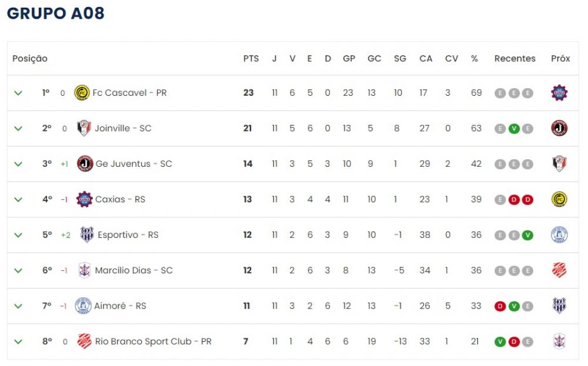The height and width of the screenshot is (366, 588).
Task: Open the Joinville - SC team link
Action: click(123, 128)
